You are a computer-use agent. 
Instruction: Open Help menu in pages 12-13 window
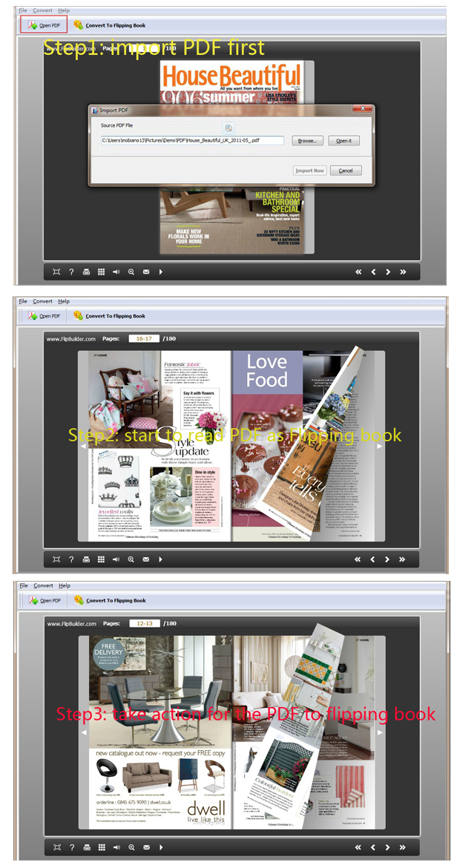[65, 585]
